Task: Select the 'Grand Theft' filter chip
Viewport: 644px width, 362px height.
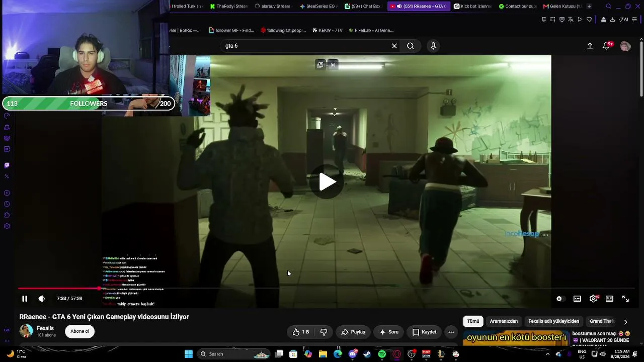Action: click(x=602, y=321)
